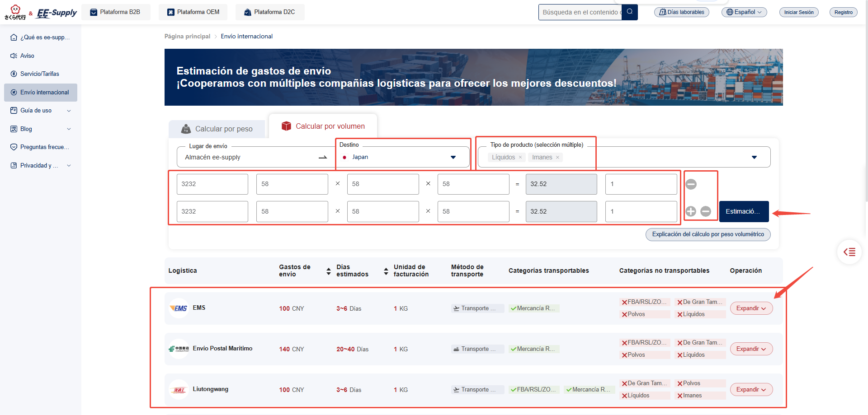
Task: Click the search content input field
Action: click(580, 12)
